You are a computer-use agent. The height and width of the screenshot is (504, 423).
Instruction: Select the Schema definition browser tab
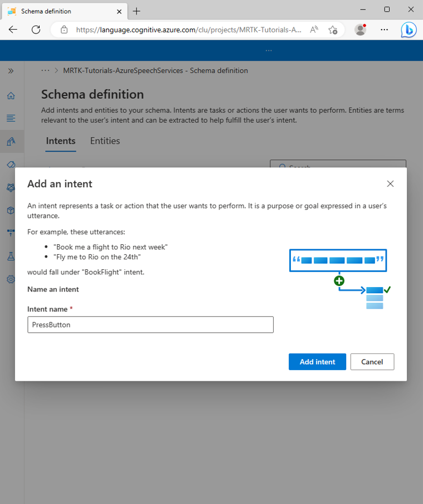coord(64,11)
